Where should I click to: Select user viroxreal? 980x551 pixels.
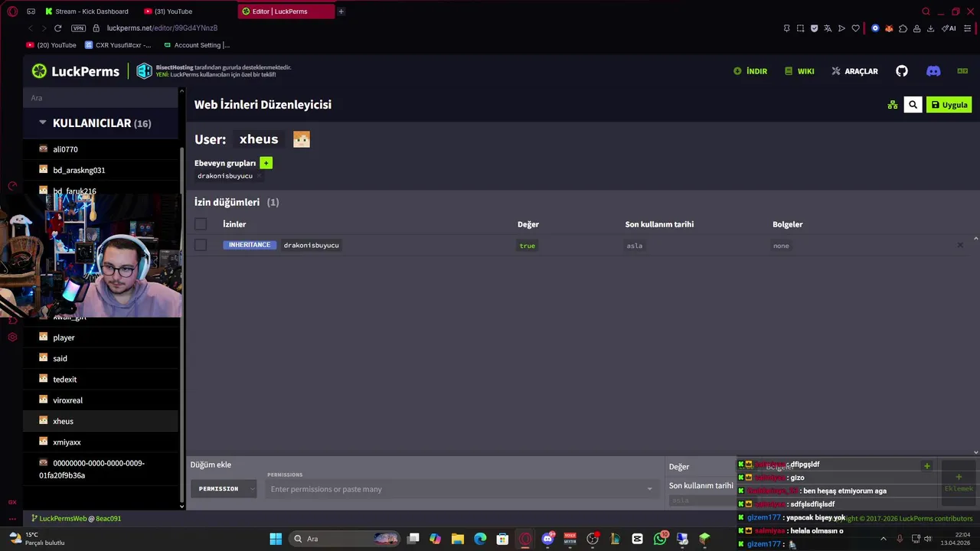(x=101, y=400)
